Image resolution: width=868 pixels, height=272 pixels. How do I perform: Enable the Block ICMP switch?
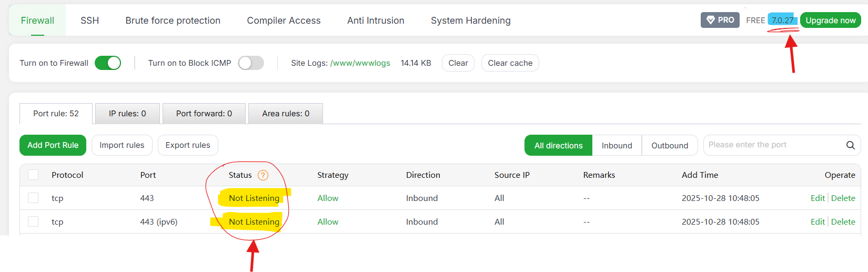coord(251,63)
